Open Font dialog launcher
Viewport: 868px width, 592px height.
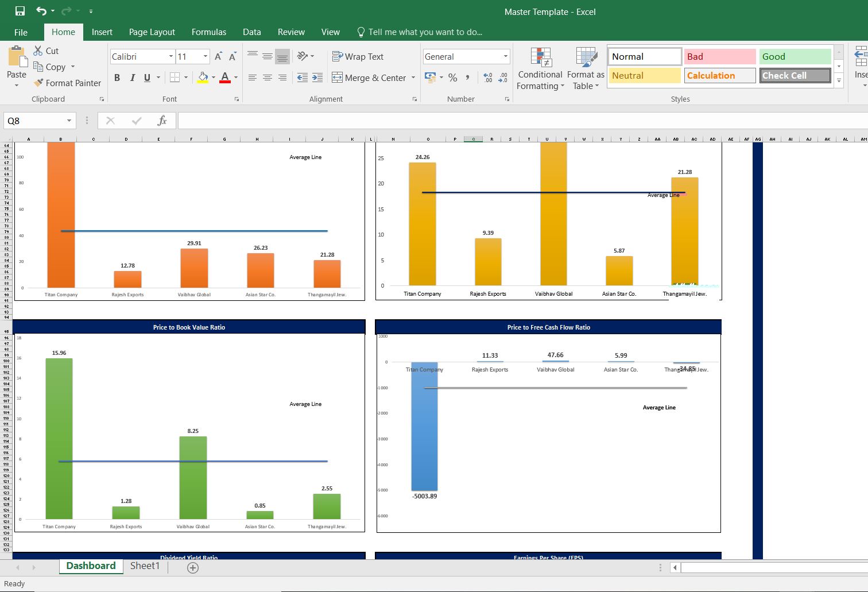[x=237, y=99]
